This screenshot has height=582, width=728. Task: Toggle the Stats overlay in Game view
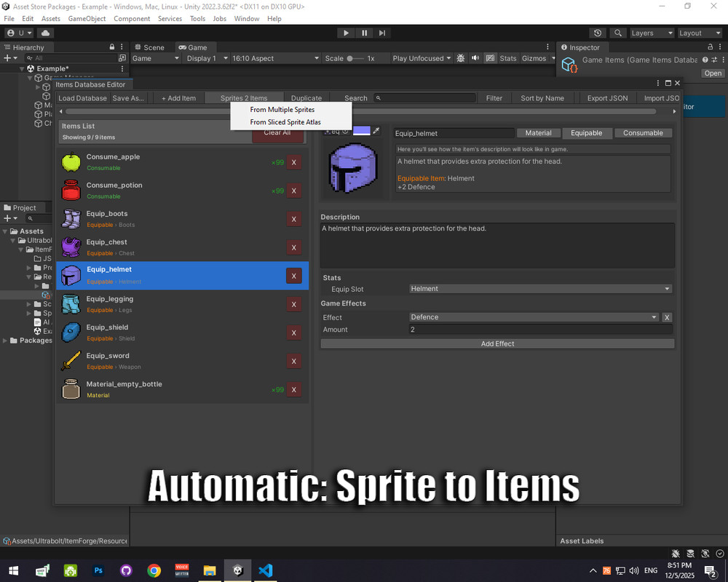(x=508, y=58)
